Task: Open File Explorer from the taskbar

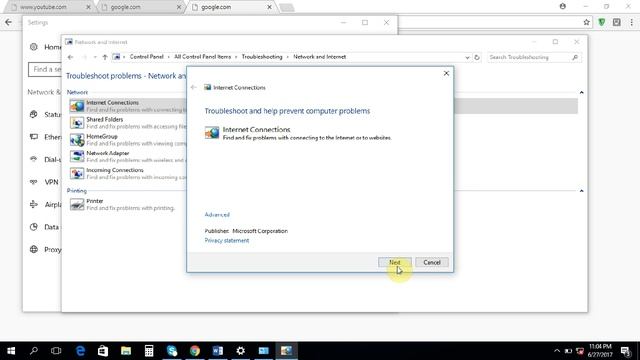Action: 126,351
